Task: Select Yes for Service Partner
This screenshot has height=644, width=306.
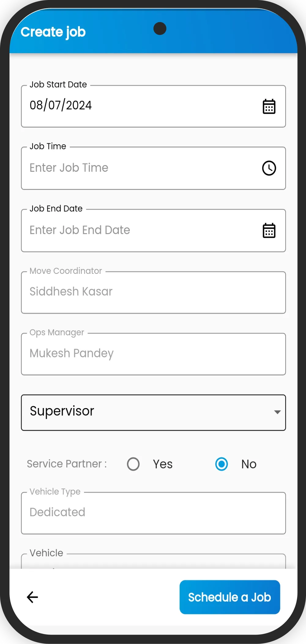Action: pyautogui.click(x=133, y=464)
